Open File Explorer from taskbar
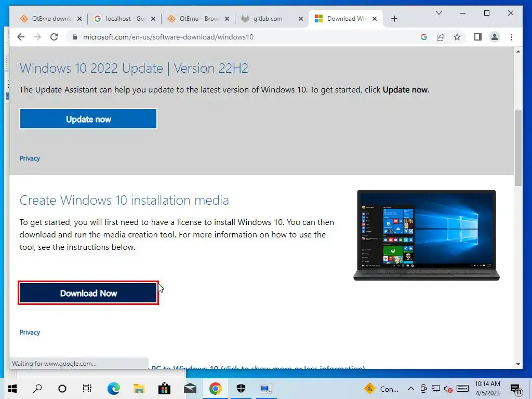Viewport: 532px width, 399px height. (139, 389)
